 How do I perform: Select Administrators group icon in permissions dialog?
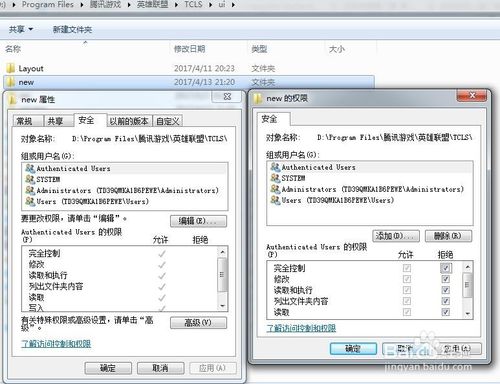pos(275,189)
